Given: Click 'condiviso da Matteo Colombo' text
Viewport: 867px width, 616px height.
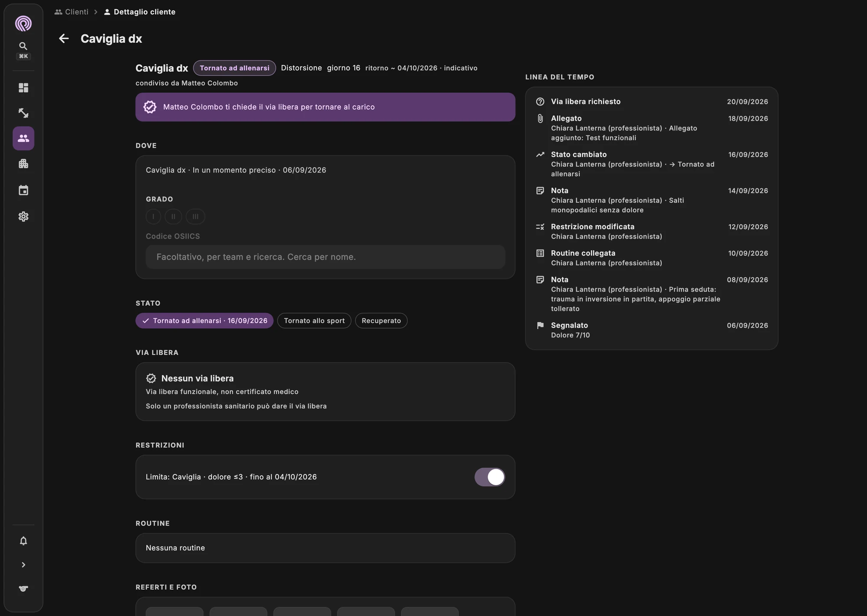Looking at the screenshot, I should click(x=186, y=83).
